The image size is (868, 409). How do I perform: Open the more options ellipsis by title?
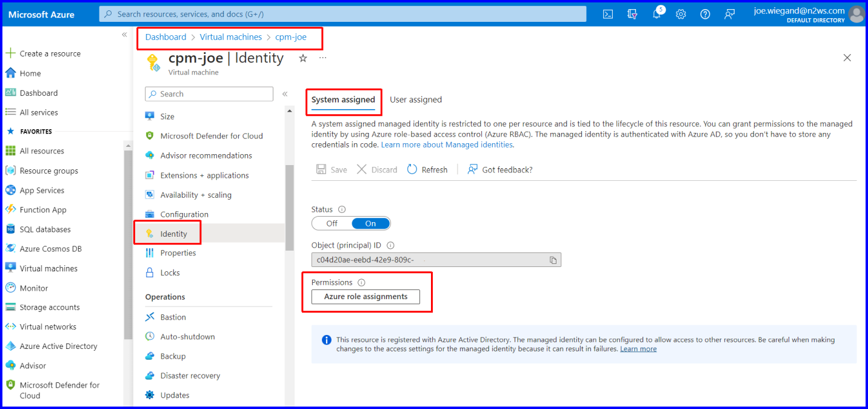point(322,58)
